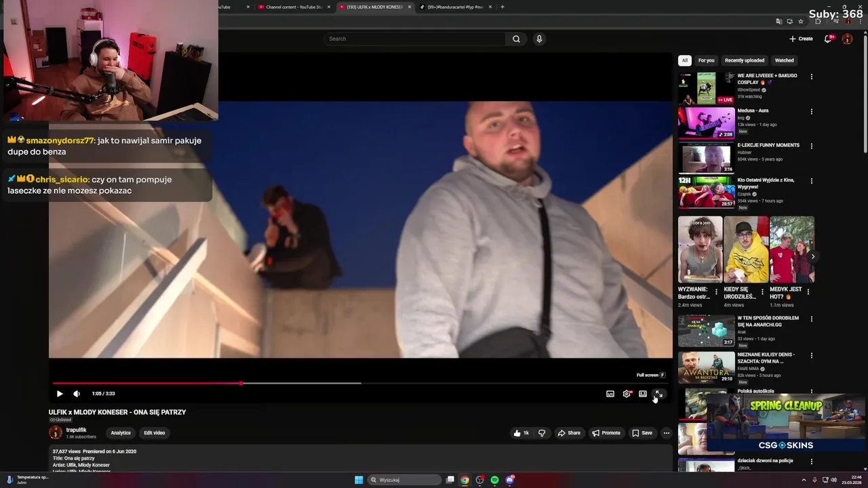
Task: Open MEDYK JEST HOT? short
Action: 792,249
